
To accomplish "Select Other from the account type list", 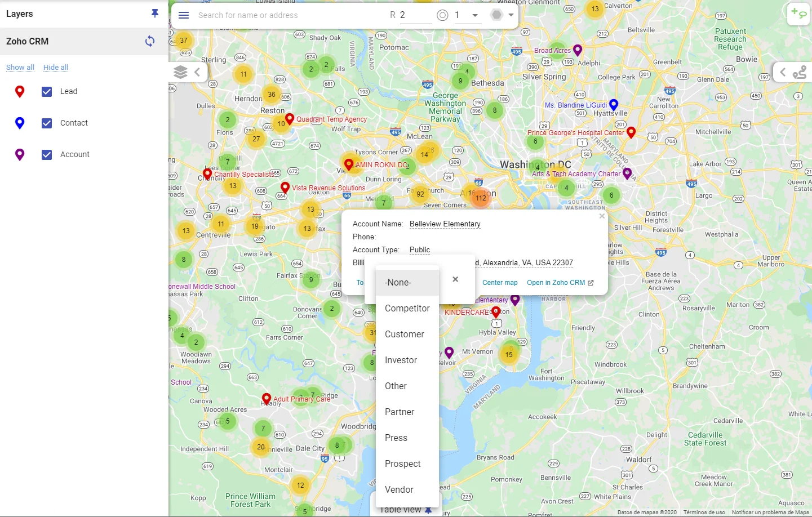I will point(407,386).
